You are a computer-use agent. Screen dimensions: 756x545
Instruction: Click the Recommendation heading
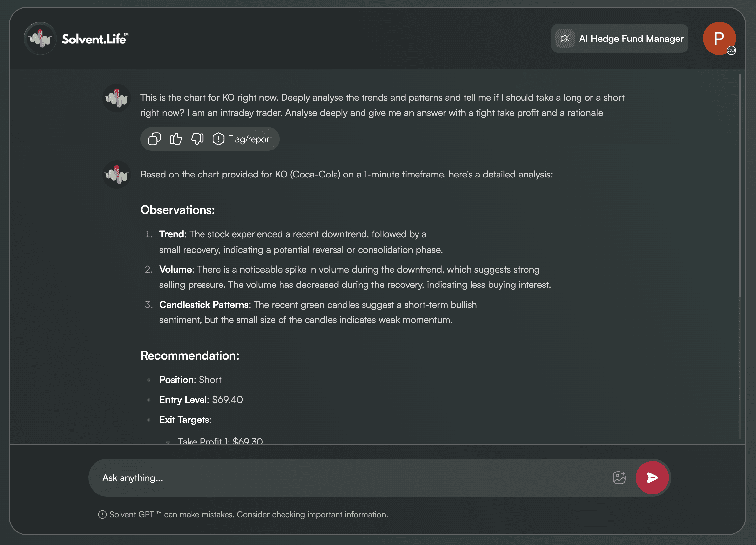[x=190, y=355]
